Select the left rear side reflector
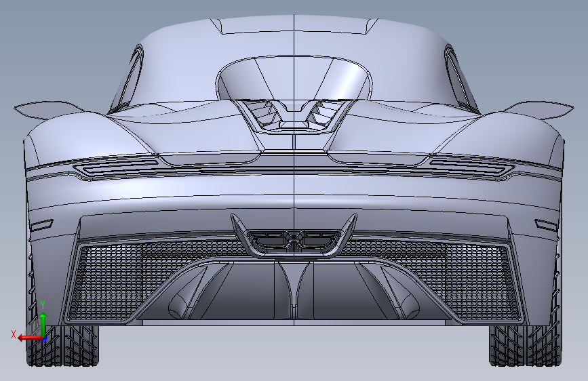The image size is (588, 381). [41, 225]
